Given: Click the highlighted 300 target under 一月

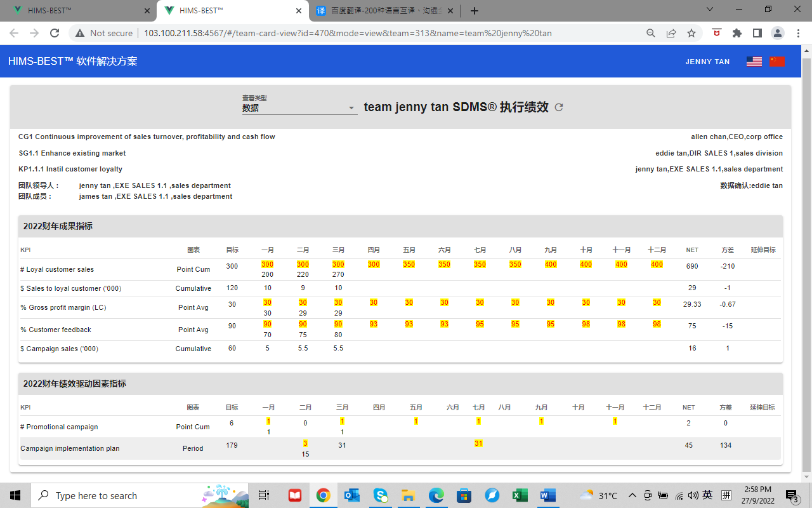Looking at the screenshot, I should tap(267, 264).
